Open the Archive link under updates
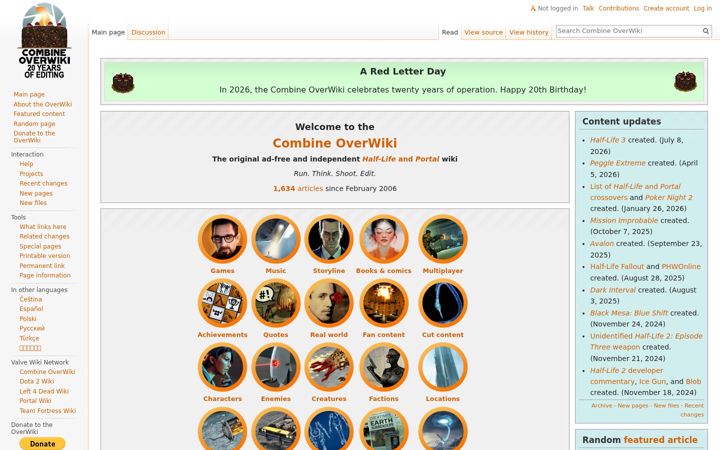 pos(602,405)
